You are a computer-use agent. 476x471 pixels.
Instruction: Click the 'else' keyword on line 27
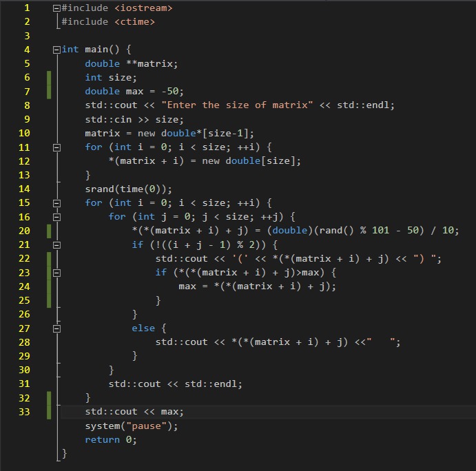(143, 328)
